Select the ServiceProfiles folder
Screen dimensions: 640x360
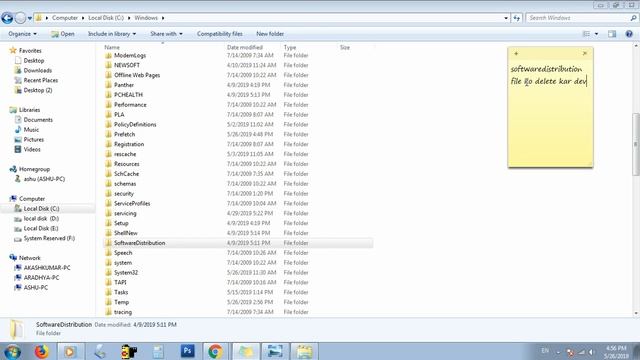point(132,203)
